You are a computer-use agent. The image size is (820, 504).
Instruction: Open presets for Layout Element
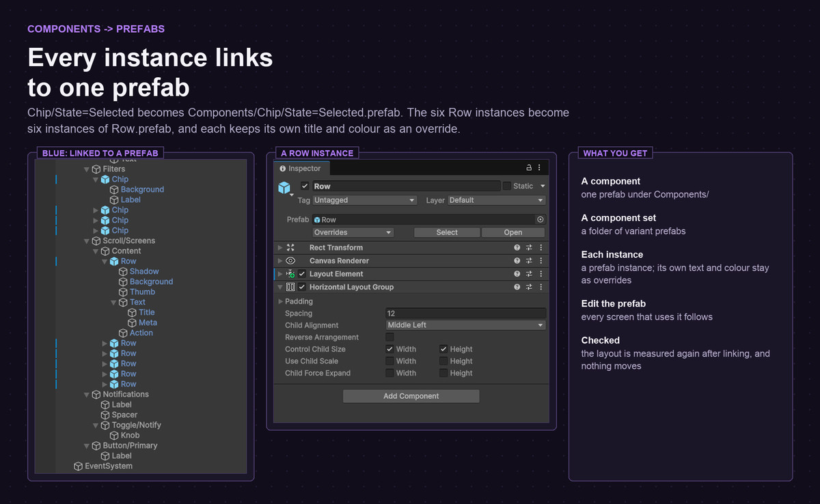coord(529,274)
